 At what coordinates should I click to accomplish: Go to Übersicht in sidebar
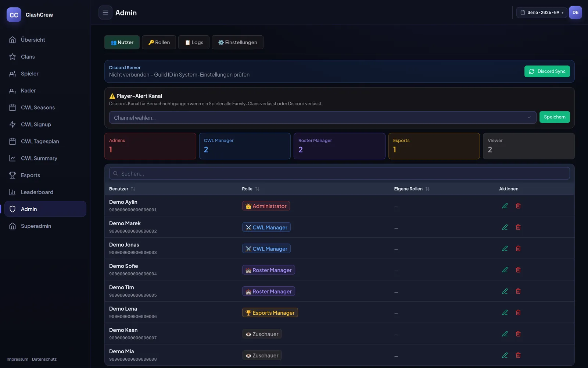[x=45, y=40]
